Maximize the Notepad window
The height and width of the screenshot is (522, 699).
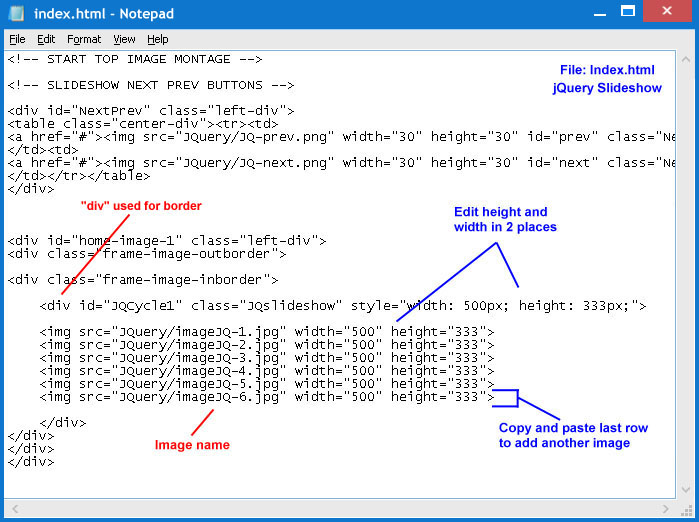[x=628, y=11]
